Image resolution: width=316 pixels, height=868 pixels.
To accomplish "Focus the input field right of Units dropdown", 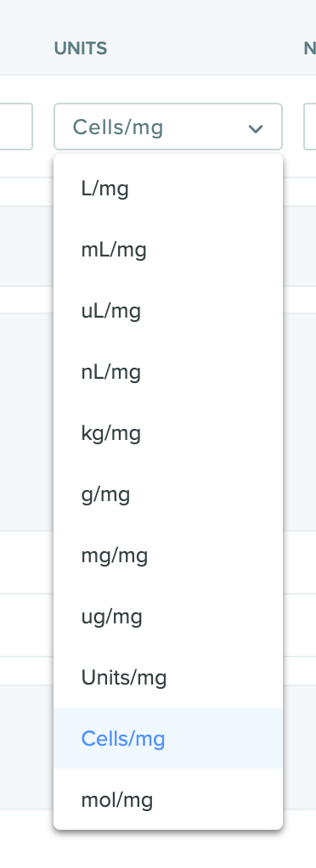I will pyautogui.click(x=310, y=127).
